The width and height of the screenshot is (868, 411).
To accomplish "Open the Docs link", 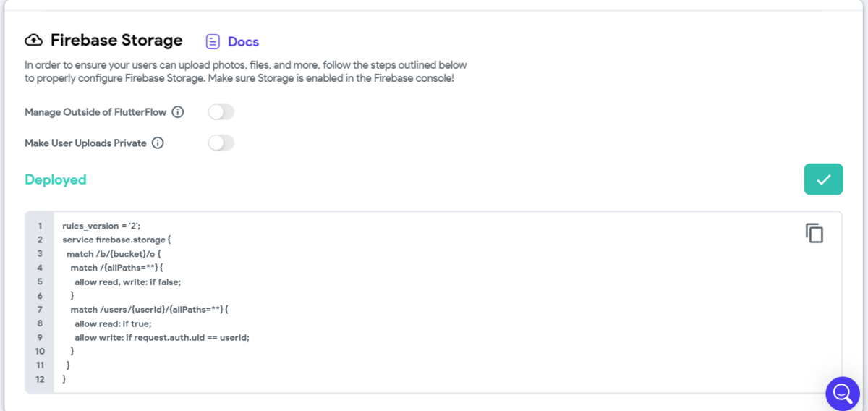I will tap(243, 41).
